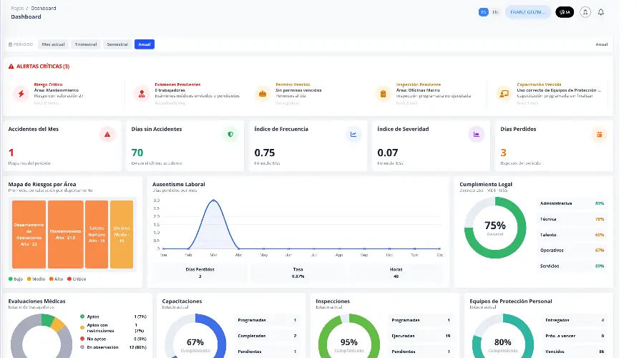Click the Accidentes del Mes warning icon
The image size is (644, 358).
click(107, 135)
